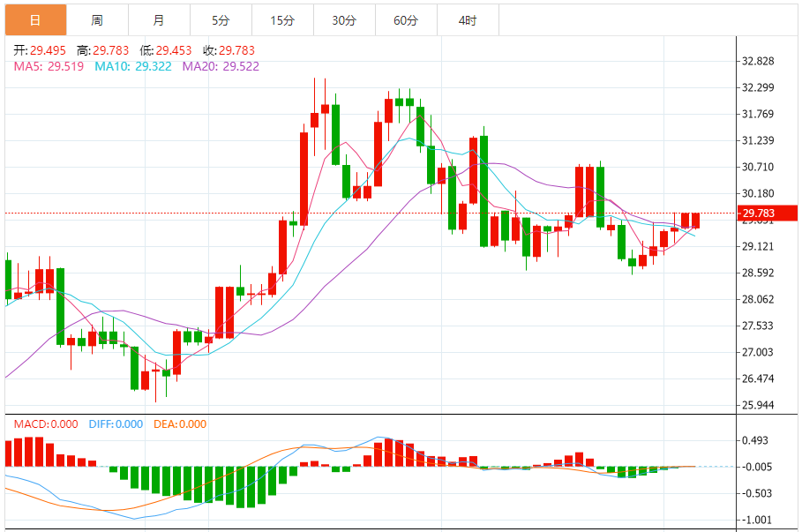This screenshot has height=532, width=802.
Task: Click the 32.299 price axis label
Action: (758, 87)
